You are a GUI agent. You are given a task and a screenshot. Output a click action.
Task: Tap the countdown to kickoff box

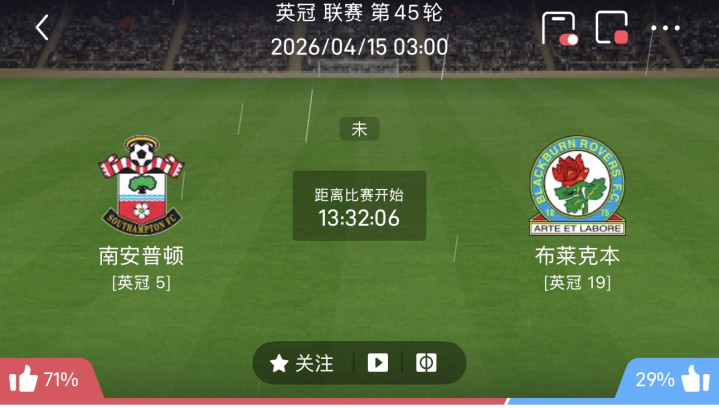(x=359, y=206)
